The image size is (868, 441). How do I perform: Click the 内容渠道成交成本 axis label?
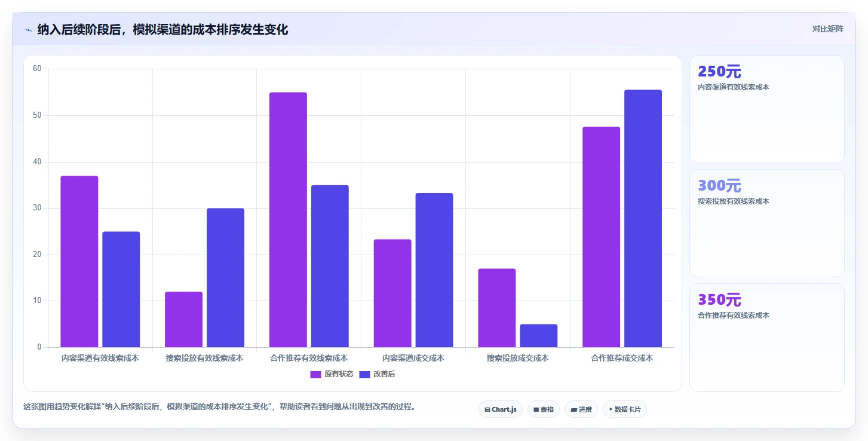(x=413, y=359)
